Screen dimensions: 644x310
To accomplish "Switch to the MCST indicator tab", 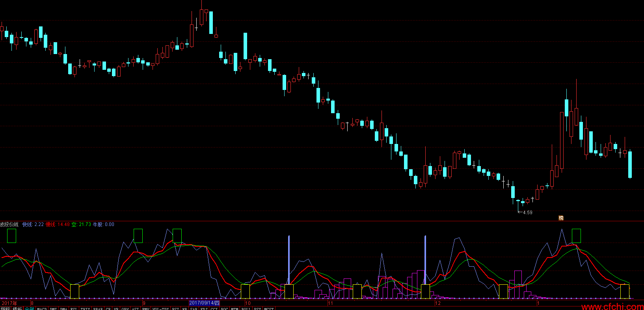I will pyautogui.click(x=269, y=309).
